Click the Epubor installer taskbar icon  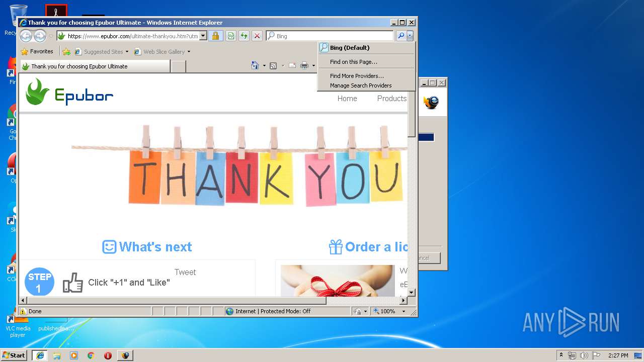coord(125,355)
